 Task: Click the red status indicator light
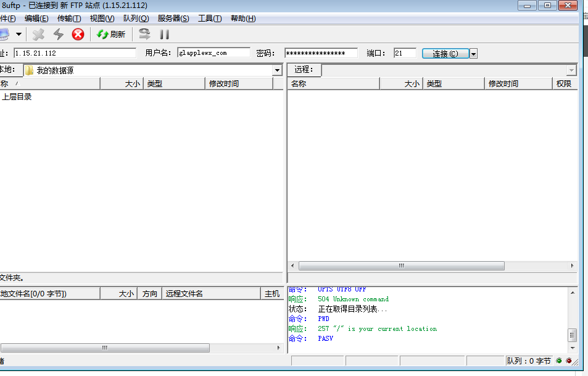tap(569, 361)
